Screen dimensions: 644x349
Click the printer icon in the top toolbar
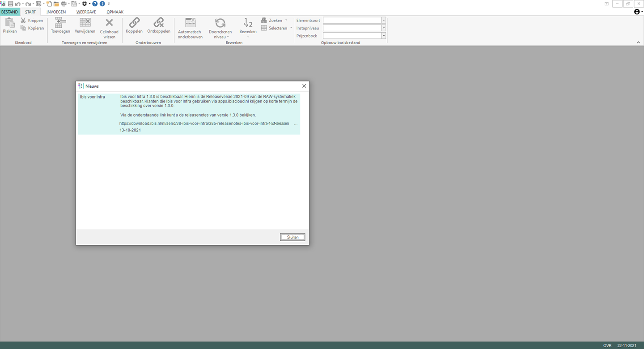pos(64,4)
